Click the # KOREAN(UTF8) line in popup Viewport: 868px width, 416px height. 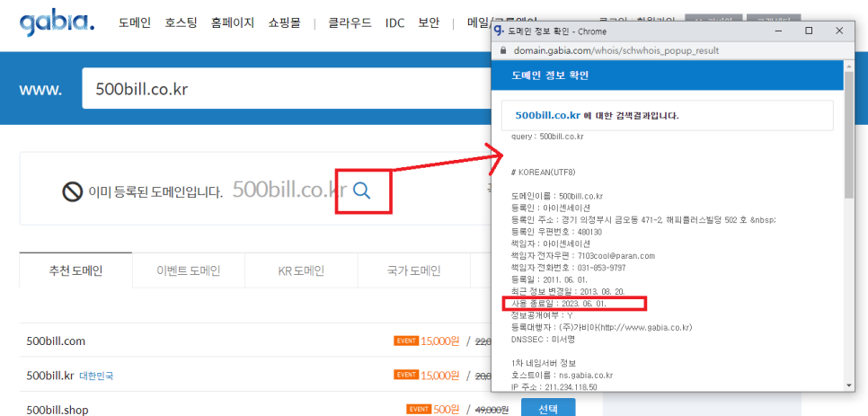[x=544, y=172]
